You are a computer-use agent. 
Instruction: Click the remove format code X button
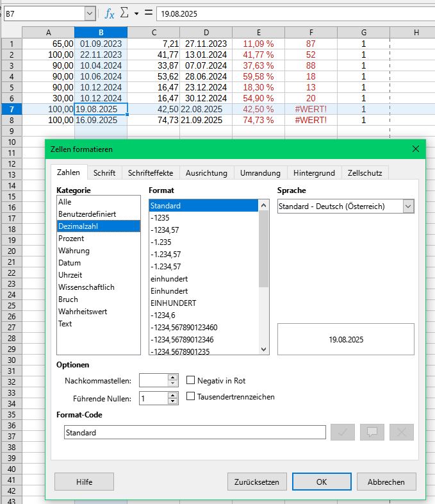[x=402, y=432]
